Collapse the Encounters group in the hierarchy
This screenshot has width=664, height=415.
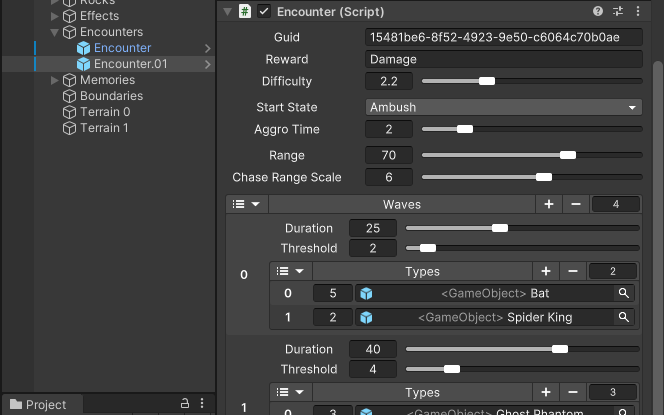(56, 32)
